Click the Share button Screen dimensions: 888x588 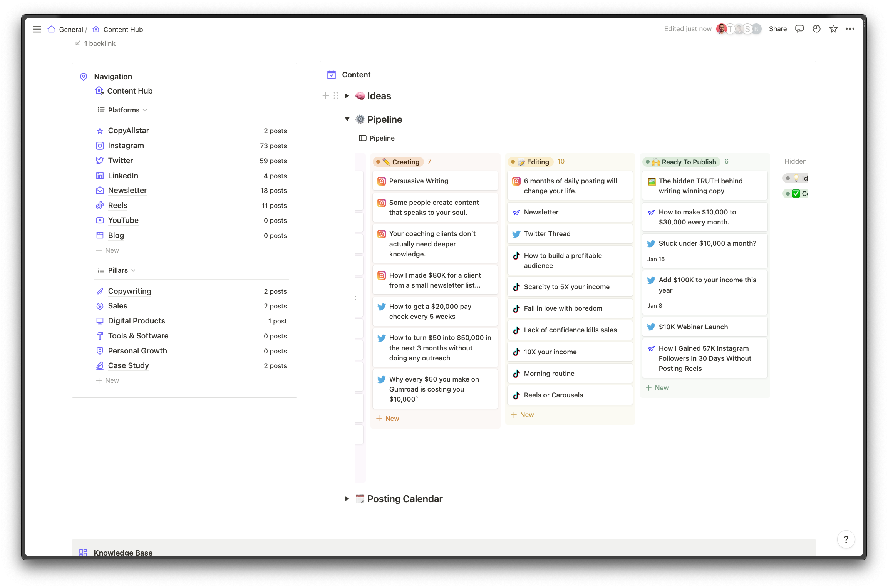[777, 29]
